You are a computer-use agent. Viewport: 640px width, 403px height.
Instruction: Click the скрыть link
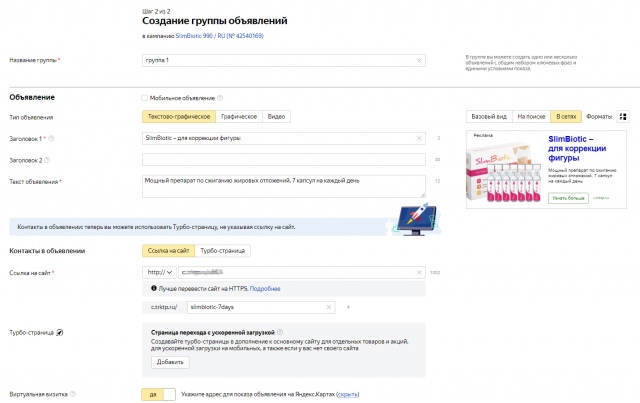click(348, 394)
